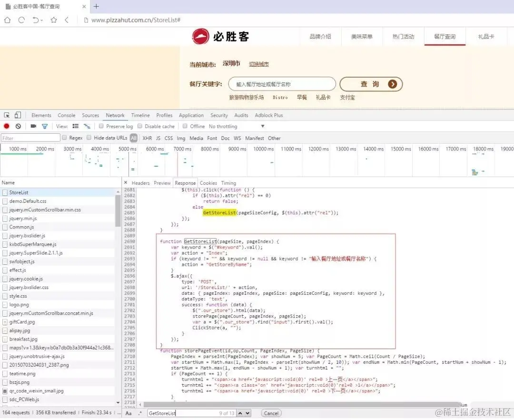Filter requests by XHR
This screenshot has width=514, height=420.
(x=147, y=138)
